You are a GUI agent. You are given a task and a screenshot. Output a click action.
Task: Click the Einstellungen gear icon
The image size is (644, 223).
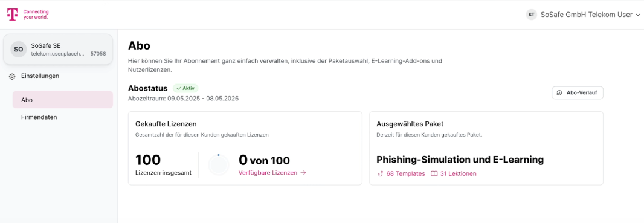point(12,76)
